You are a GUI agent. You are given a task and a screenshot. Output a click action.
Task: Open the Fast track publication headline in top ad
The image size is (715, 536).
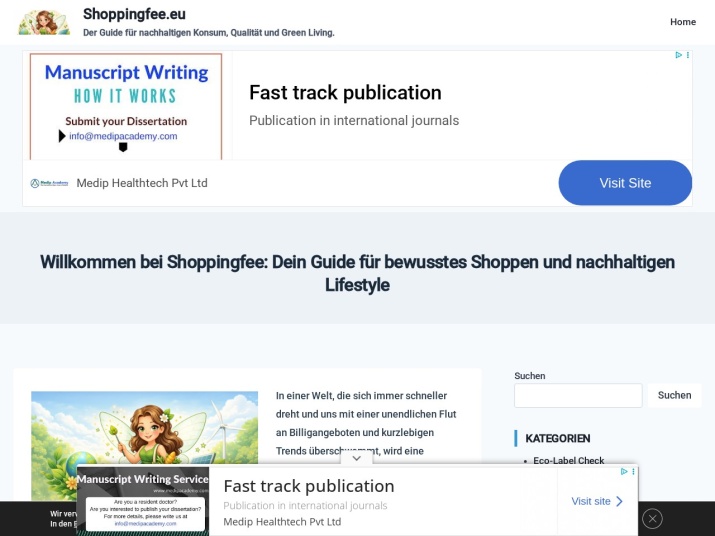[x=345, y=93]
